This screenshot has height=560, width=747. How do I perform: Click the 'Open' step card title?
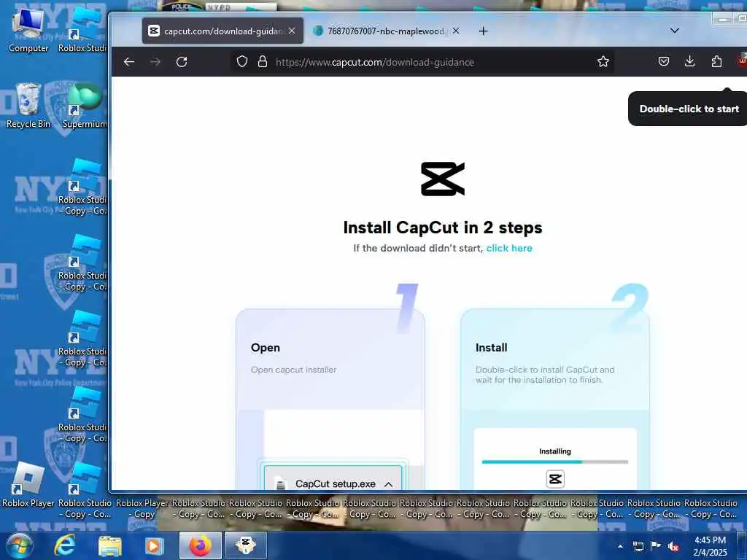coord(266,348)
